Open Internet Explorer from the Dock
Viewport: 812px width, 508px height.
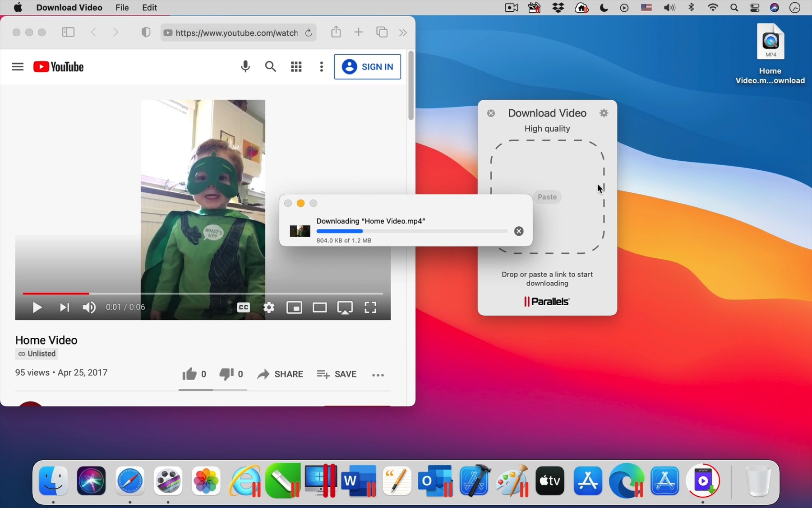pos(244,480)
